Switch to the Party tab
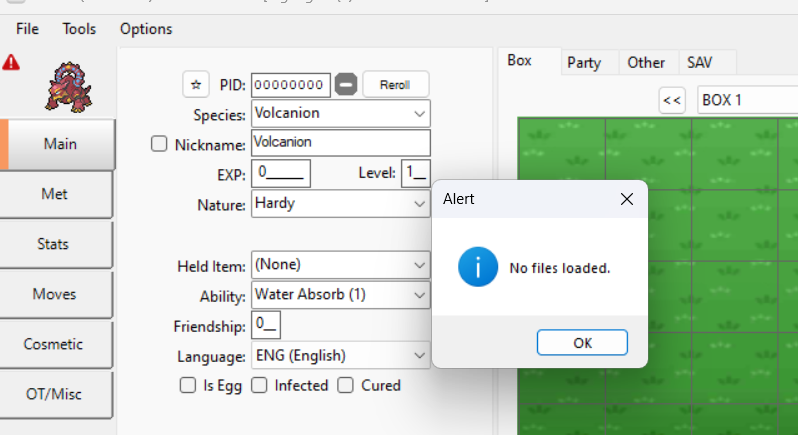 click(584, 63)
